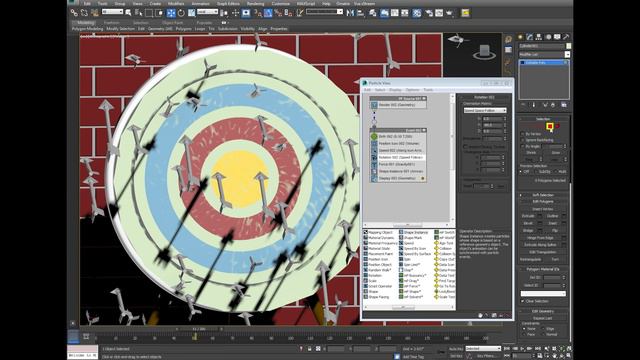Click the Shrink selection button
640x360 pixels.
pos(531,153)
